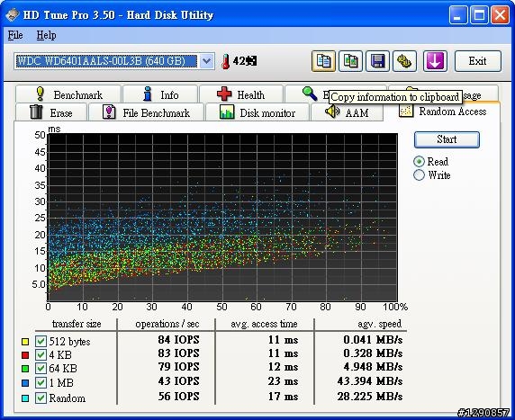Open the Help menu
Image resolution: width=515 pixels, height=420 pixels.
[46, 35]
